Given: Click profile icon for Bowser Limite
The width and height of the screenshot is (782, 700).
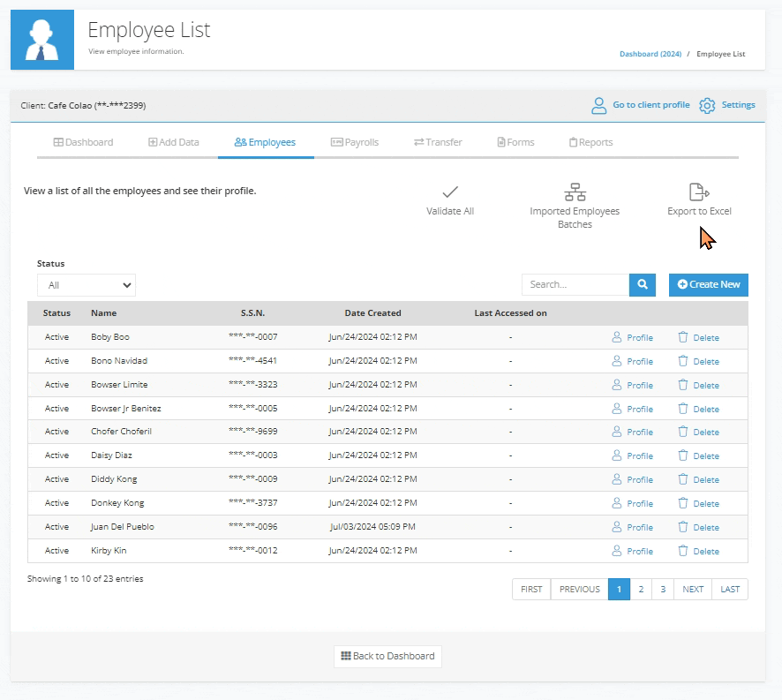Looking at the screenshot, I should coord(617,385).
